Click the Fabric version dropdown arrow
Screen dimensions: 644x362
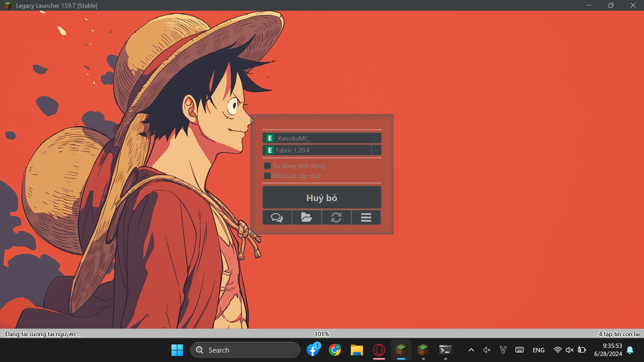pyautogui.click(x=376, y=150)
